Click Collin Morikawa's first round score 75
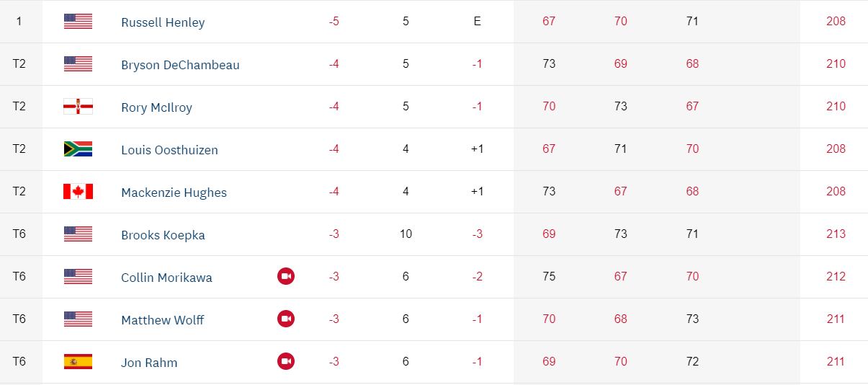This screenshot has height=385, width=868. pyautogui.click(x=549, y=276)
